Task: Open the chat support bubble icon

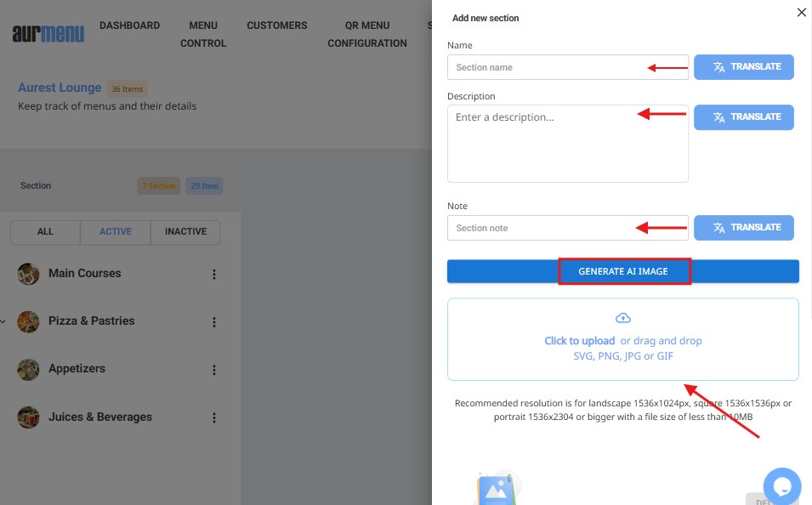Action: (781, 486)
